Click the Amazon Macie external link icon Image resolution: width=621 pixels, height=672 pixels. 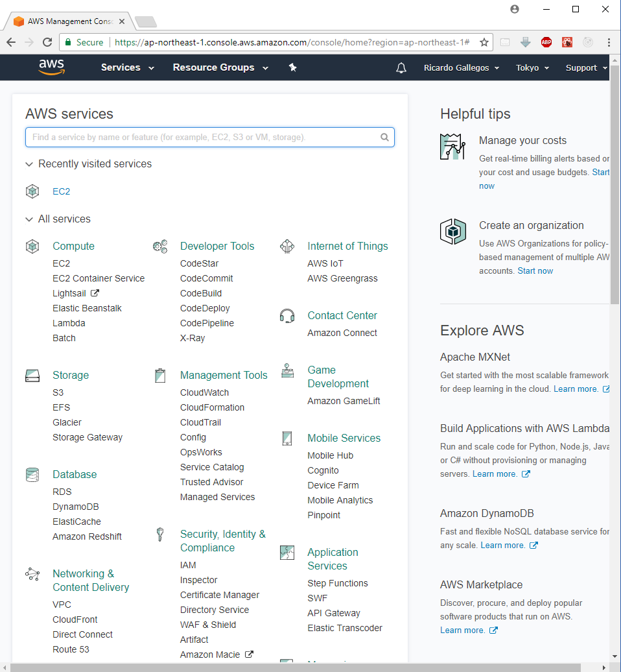(249, 654)
